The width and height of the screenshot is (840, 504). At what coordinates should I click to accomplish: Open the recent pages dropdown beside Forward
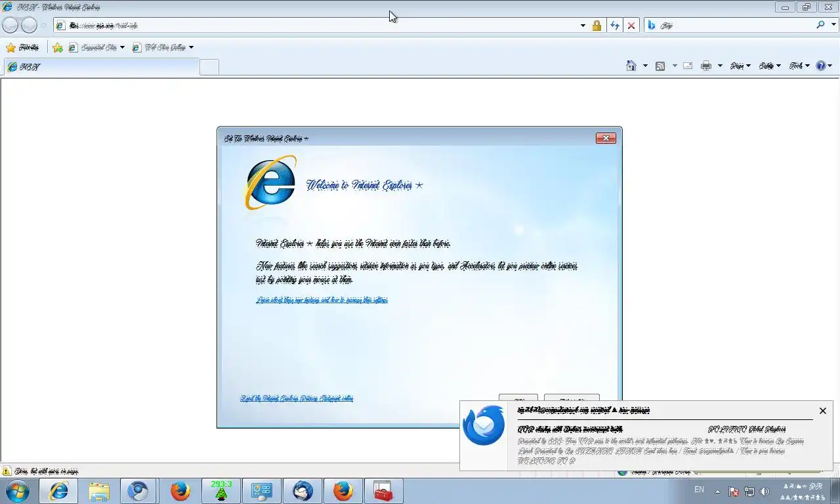(x=43, y=26)
